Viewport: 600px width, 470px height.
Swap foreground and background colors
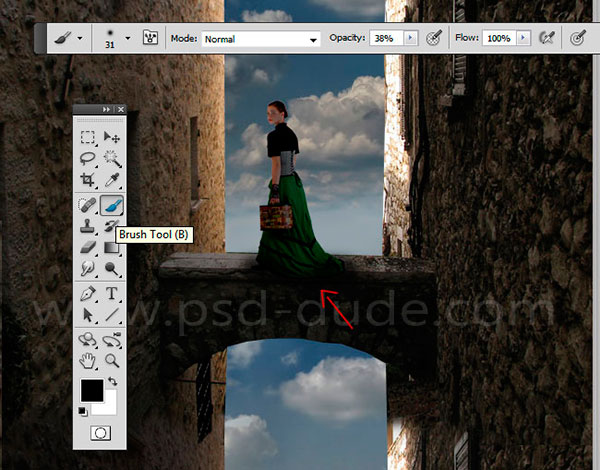112,381
